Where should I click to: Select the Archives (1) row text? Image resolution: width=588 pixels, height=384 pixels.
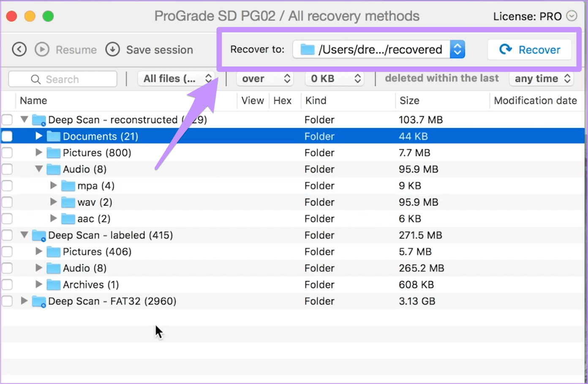91,285
